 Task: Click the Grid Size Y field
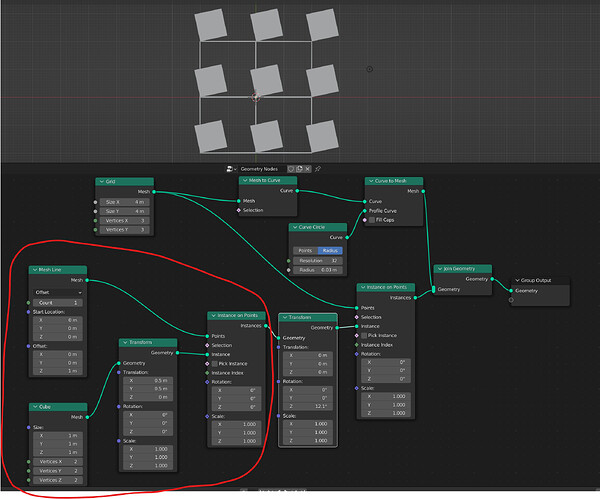click(x=125, y=211)
